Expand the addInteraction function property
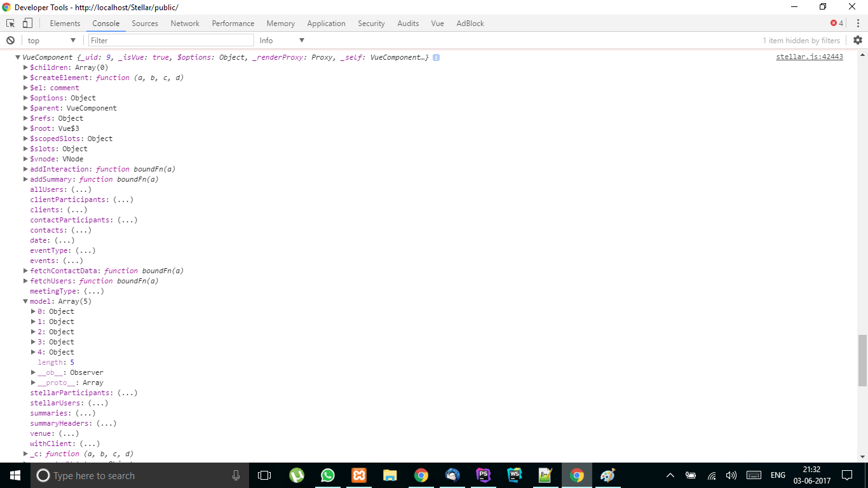This screenshot has height=488, width=868. click(x=25, y=169)
